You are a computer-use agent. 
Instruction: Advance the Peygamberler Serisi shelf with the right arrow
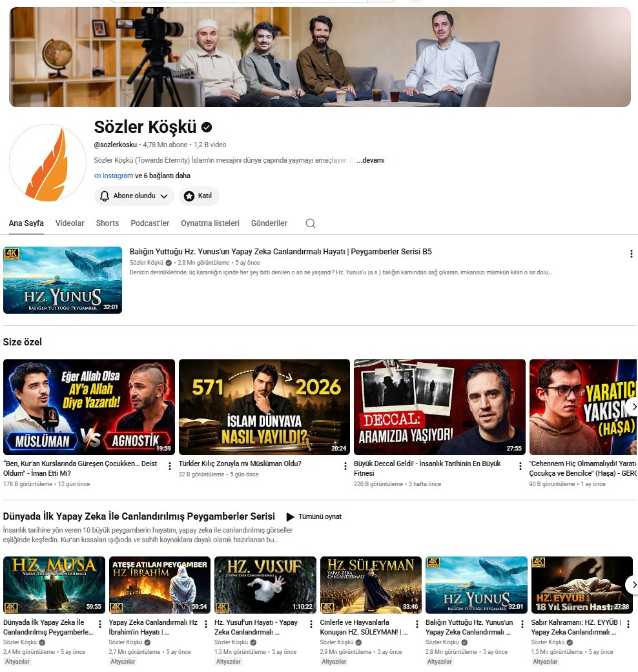click(x=633, y=585)
